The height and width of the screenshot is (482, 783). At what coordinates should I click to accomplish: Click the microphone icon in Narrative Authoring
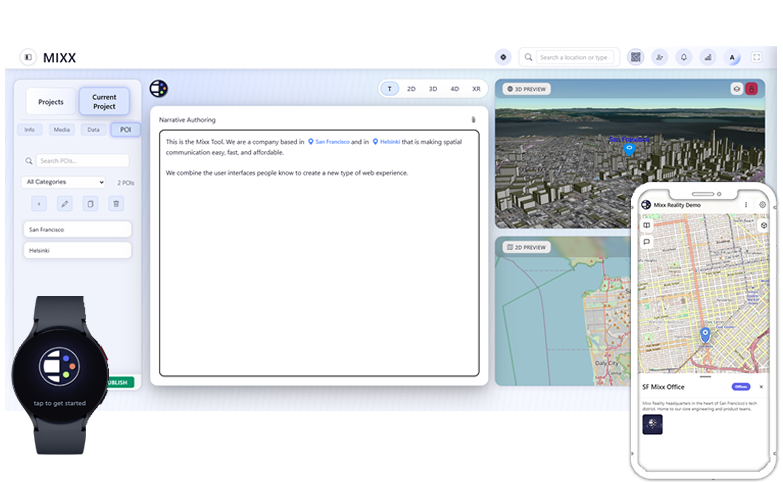point(473,119)
